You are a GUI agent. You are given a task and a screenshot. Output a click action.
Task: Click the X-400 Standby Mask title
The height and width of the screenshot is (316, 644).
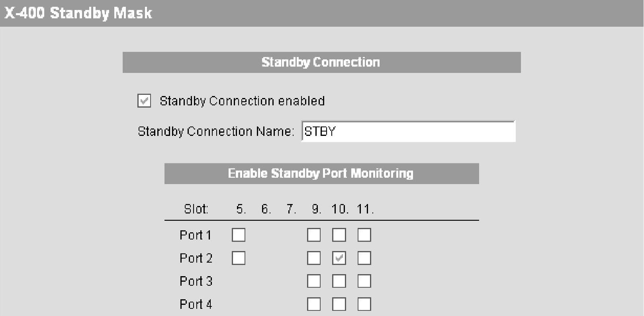(78, 13)
